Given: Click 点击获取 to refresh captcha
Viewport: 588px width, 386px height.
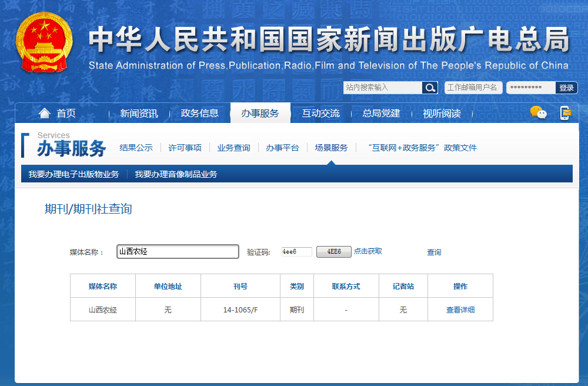Looking at the screenshot, I should tap(368, 251).
